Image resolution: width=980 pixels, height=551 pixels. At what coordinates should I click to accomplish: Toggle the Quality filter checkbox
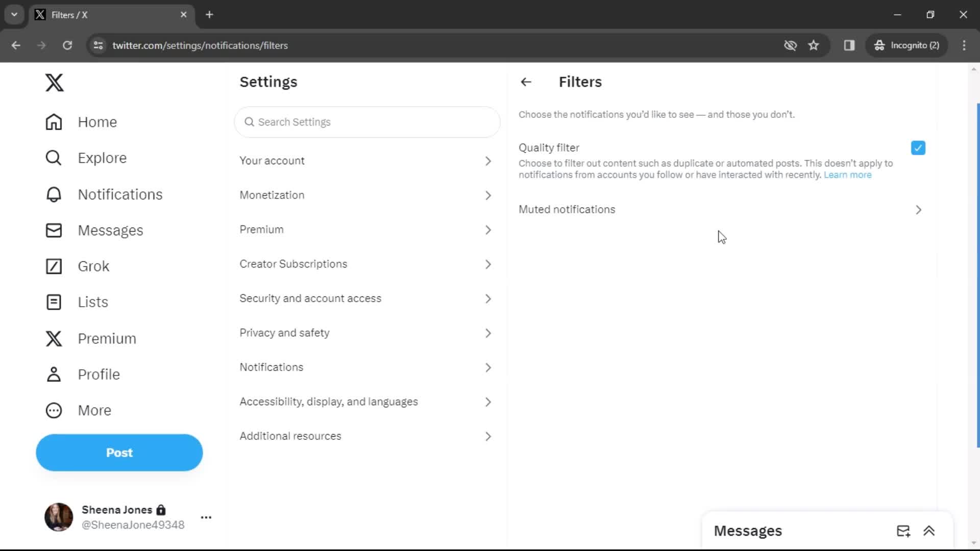pyautogui.click(x=918, y=147)
